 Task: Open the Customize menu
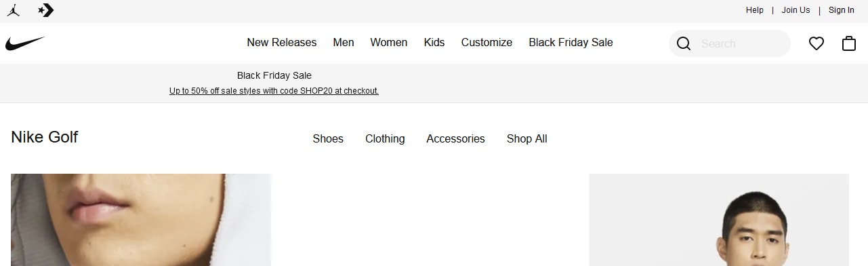pyautogui.click(x=487, y=43)
